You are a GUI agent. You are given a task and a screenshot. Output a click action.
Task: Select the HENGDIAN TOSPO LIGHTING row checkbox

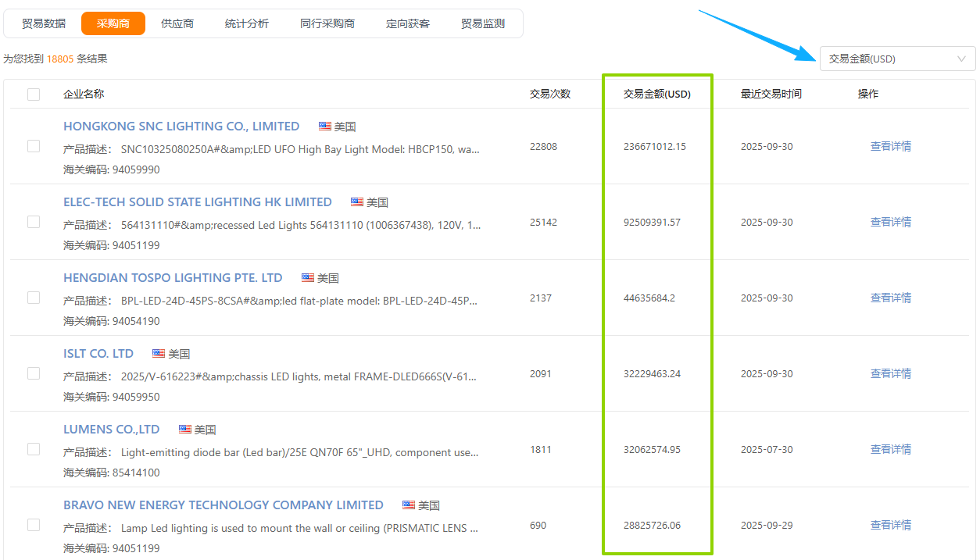[x=34, y=298]
